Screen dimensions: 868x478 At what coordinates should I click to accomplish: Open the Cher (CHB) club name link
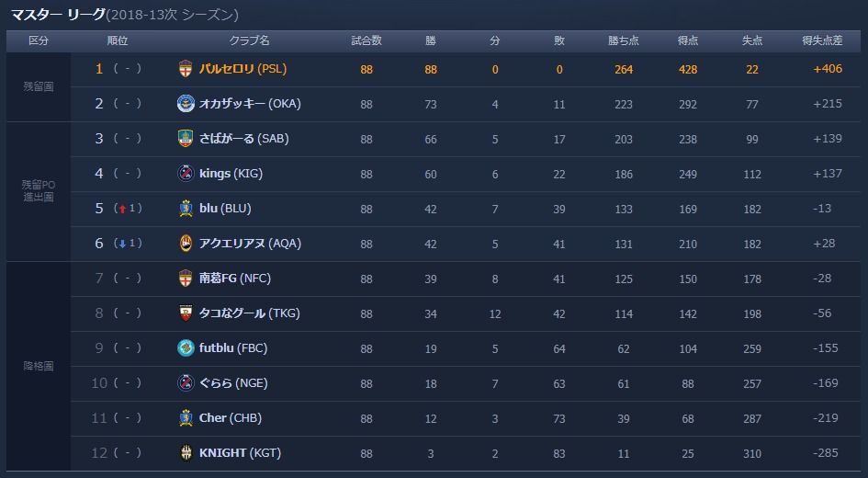tap(231, 417)
